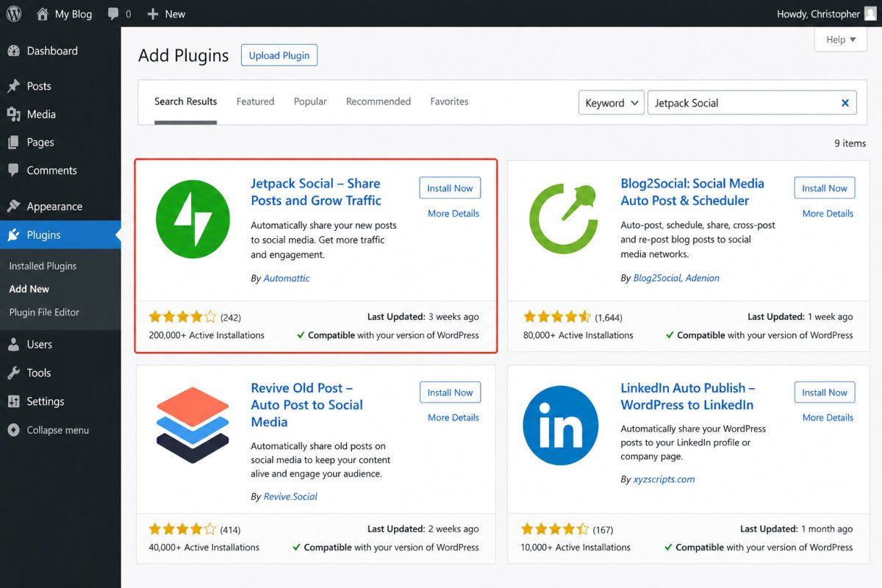Click the LinkedIn Auto Publish star rating
The height and width of the screenshot is (588, 882).
(556, 529)
